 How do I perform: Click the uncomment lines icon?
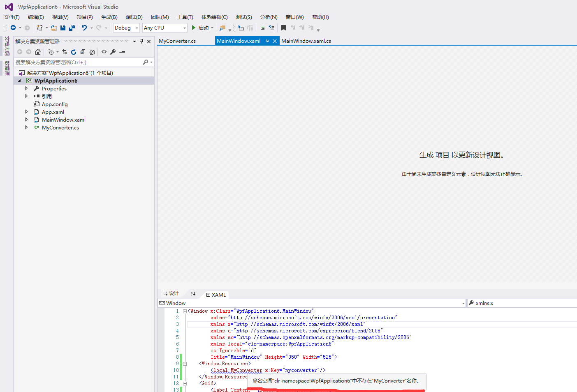pyautogui.click(x=271, y=28)
